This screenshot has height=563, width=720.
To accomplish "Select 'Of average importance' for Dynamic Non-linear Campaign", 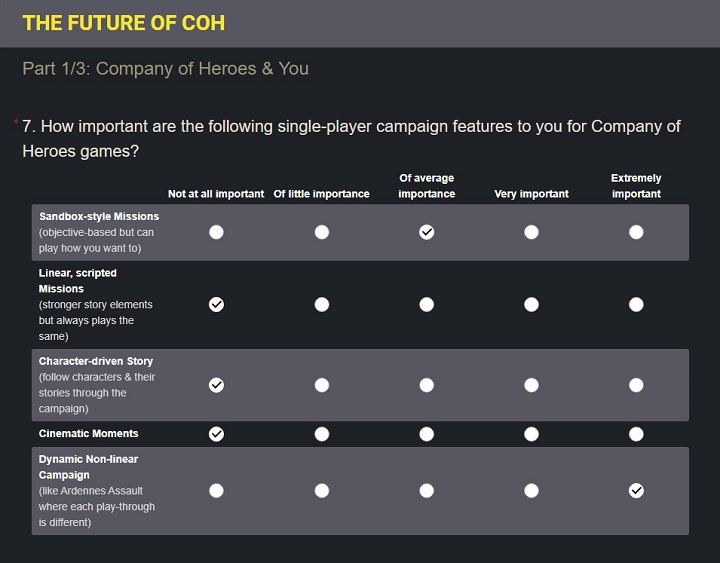I will [427, 490].
